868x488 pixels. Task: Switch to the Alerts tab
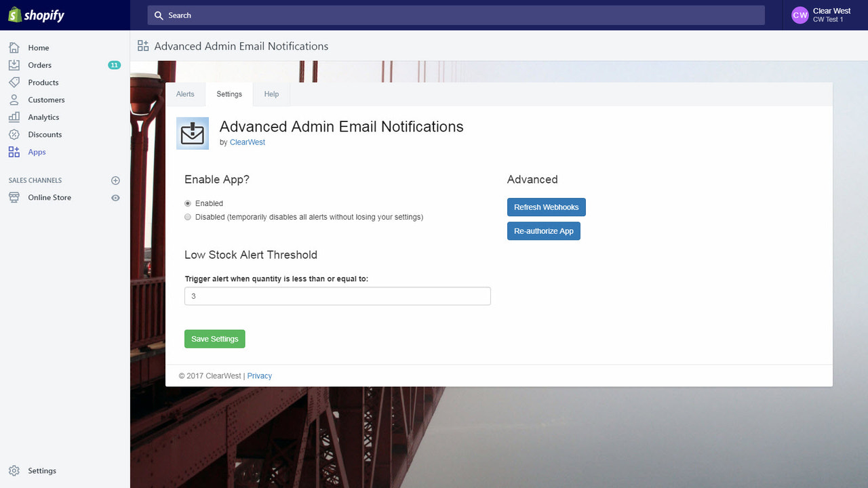pyautogui.click(x=185, y=94)
